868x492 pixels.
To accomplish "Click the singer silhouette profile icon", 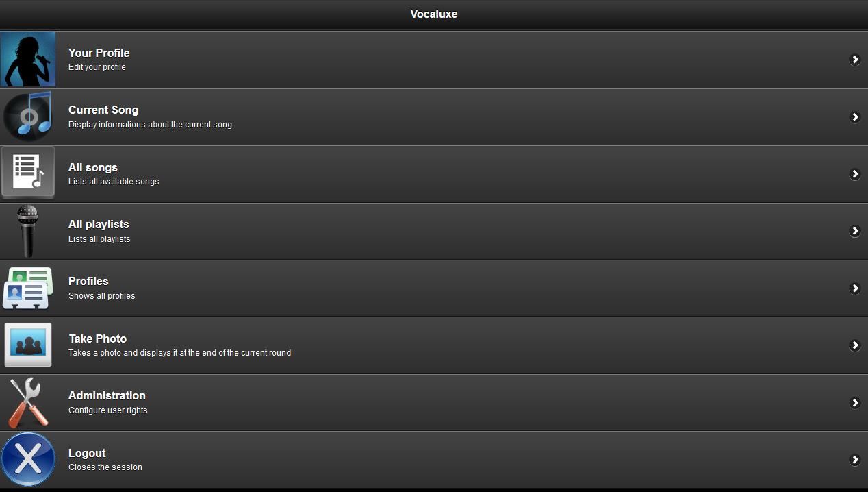I will pos(28,59).
